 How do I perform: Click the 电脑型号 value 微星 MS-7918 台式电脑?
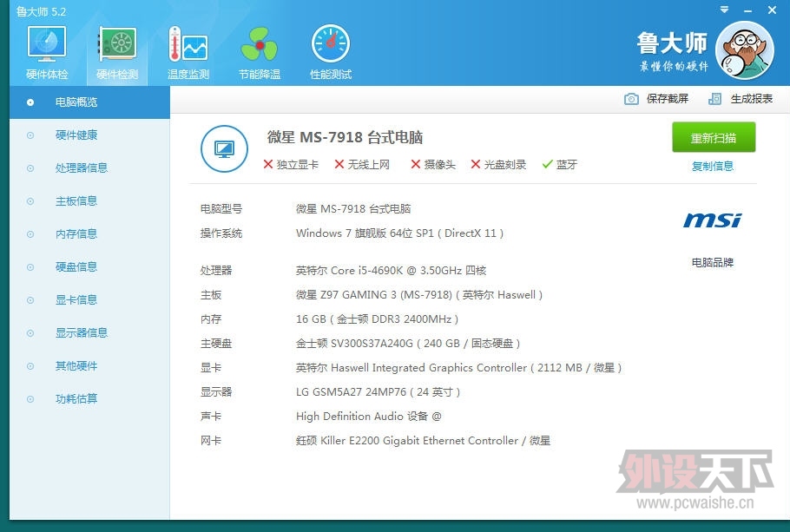click(x=353, y=208)
